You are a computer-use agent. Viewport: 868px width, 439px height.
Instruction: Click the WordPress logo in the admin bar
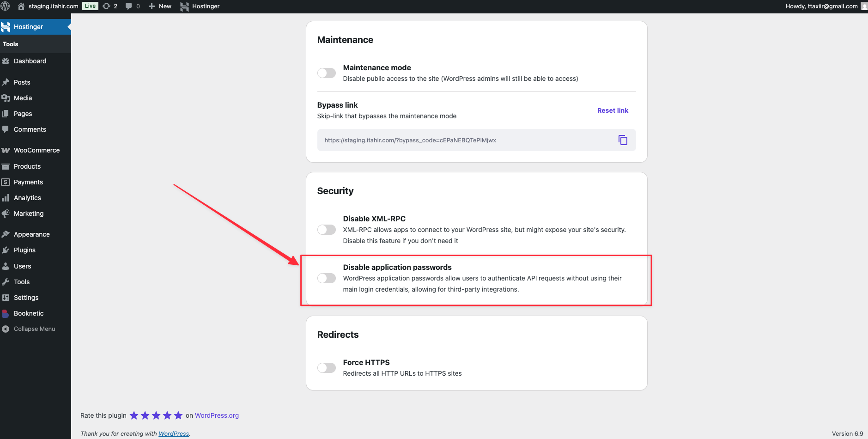pos(6,6)
